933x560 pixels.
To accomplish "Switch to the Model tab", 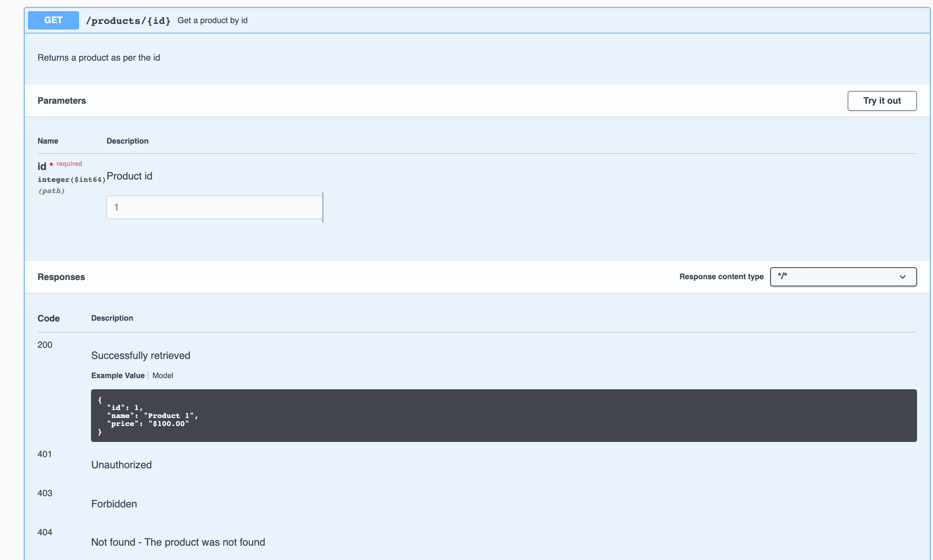I will [162, 375].
